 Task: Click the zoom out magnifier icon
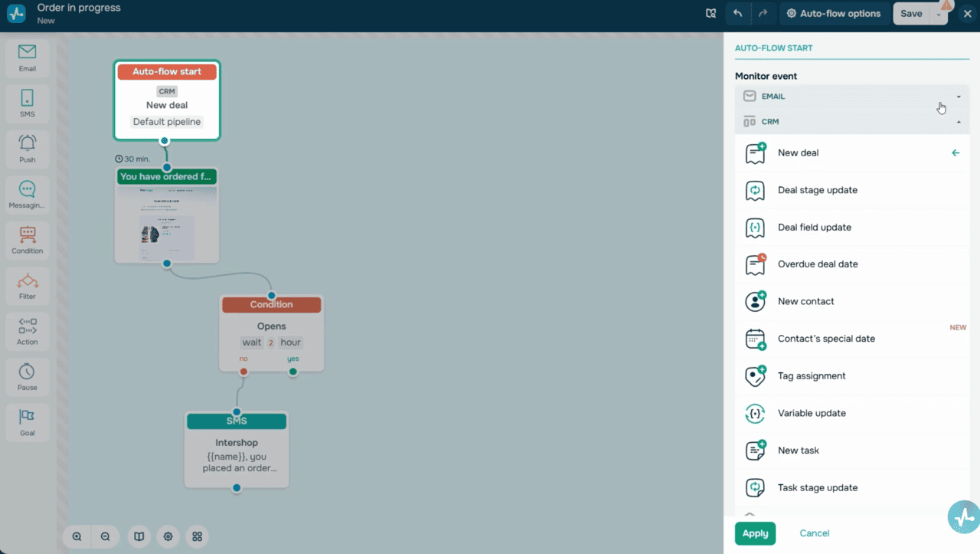pyautogui.click(x=106, y=537)
